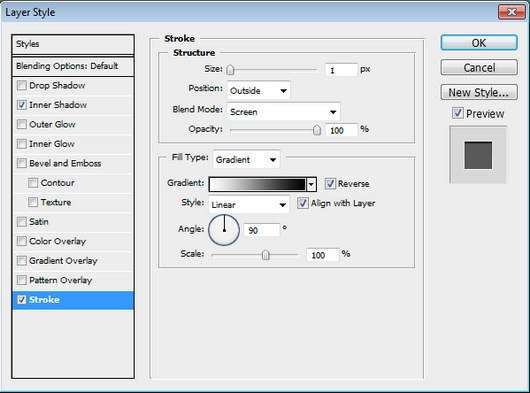Open the Position dropdown set to Outside
Screen dimensions: 530x393
[x=259, y=90]
